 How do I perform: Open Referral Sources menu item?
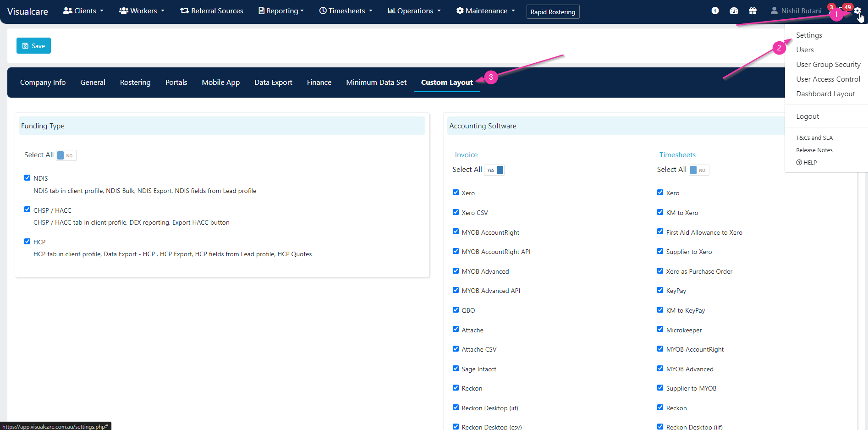[212, 11]
